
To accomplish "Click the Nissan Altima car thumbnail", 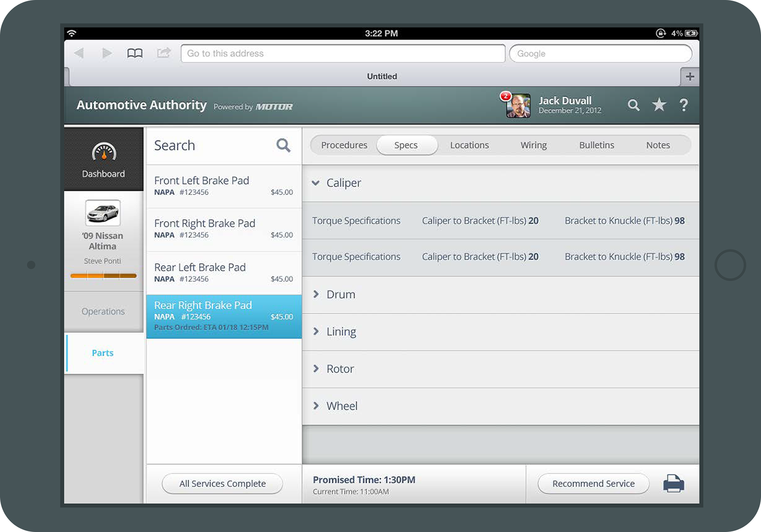I will [x=103, y=213].
